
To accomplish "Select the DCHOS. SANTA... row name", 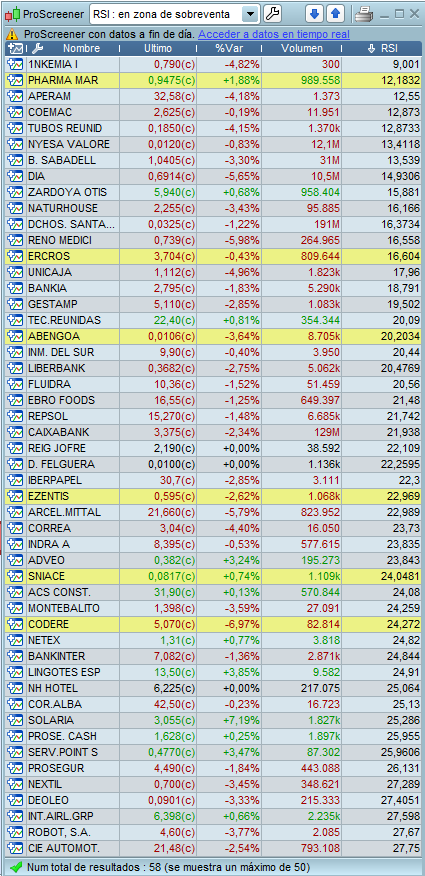I will click(71, 225).
